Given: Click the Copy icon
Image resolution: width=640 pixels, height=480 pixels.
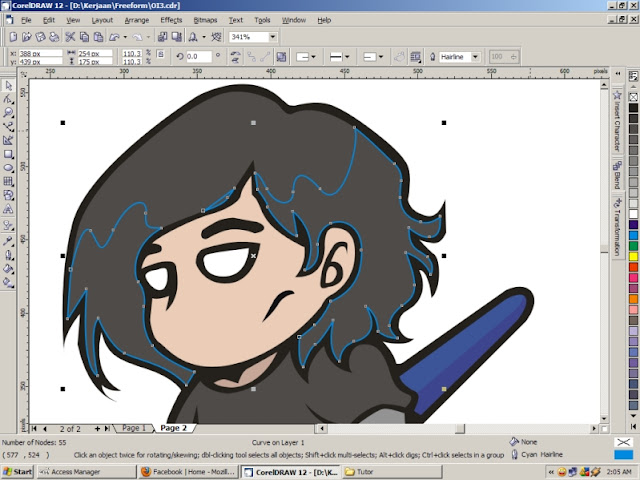Looking at the screenshot, I should point(84,37).
